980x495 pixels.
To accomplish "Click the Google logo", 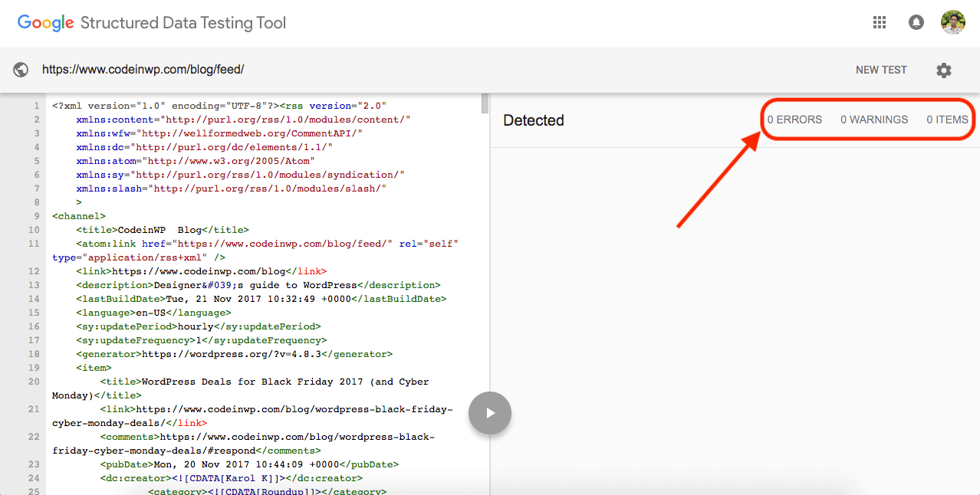I will (45, 22).
